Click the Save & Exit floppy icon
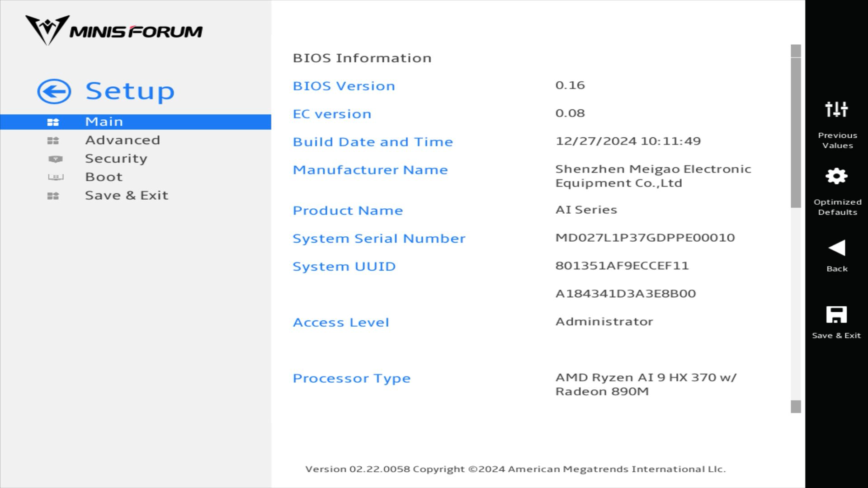 (836, 314)
